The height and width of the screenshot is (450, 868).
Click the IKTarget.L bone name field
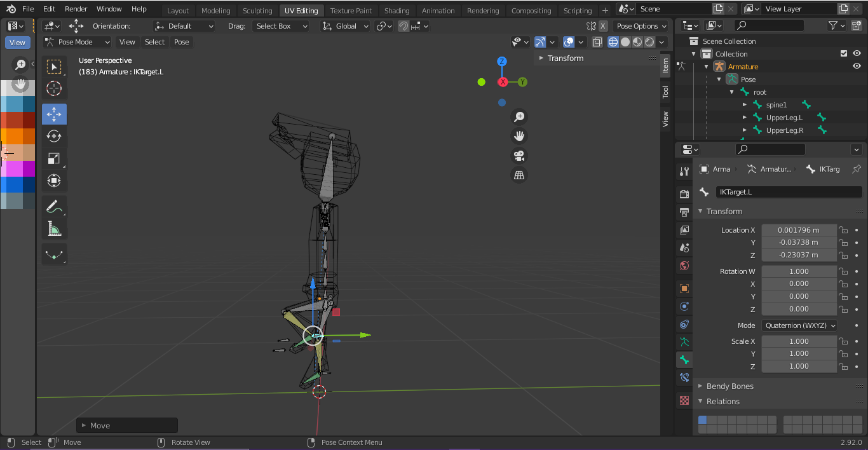click(x=789, y=192)
